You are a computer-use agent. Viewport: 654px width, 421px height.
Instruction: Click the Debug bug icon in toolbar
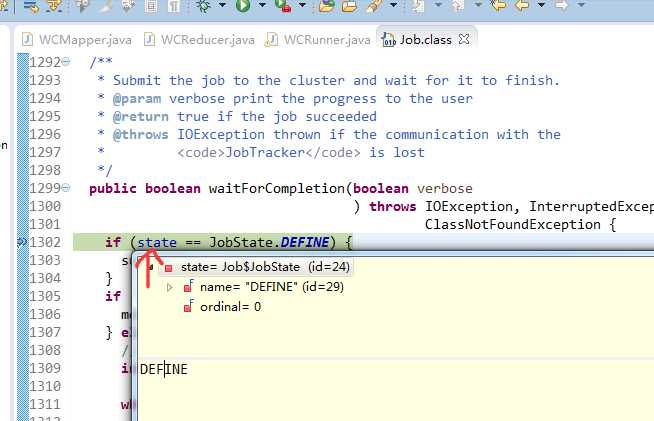pyautogui.click(x=204, y=5)
